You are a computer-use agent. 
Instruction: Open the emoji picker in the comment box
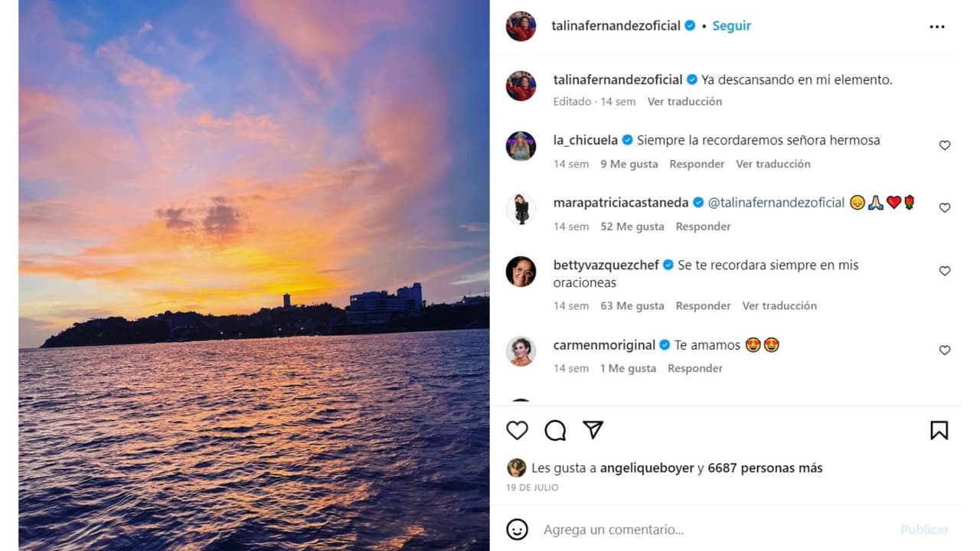pos(518,529)
